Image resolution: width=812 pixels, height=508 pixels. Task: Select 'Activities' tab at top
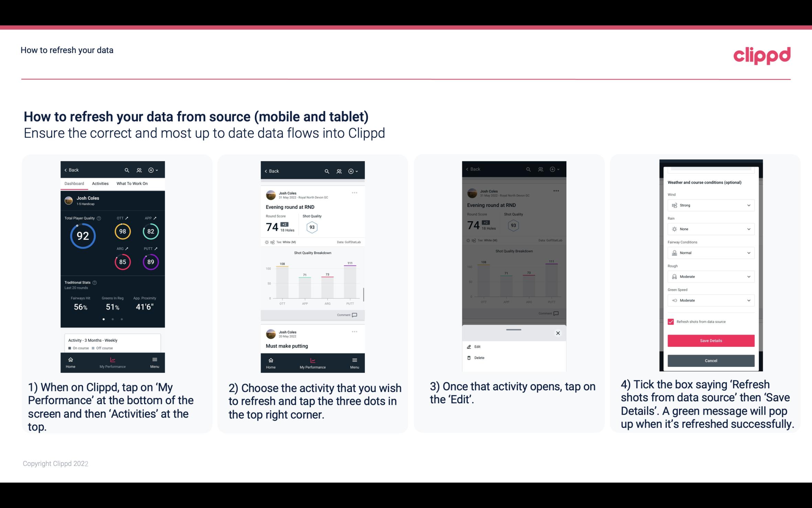click(100, 183)
